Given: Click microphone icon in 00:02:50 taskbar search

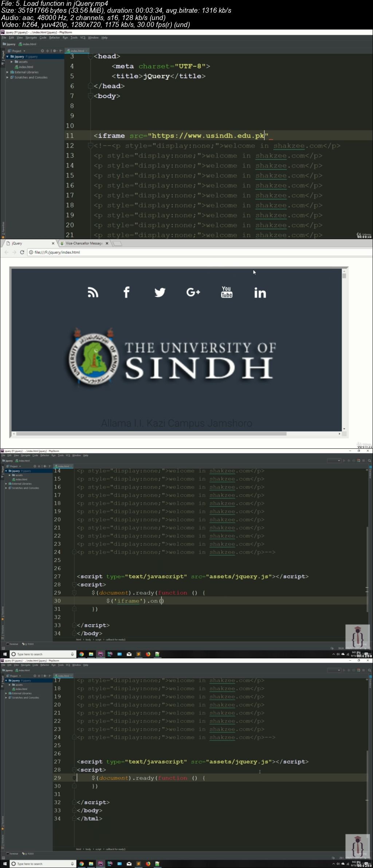Looking at the screenshot, I should 72,864.
